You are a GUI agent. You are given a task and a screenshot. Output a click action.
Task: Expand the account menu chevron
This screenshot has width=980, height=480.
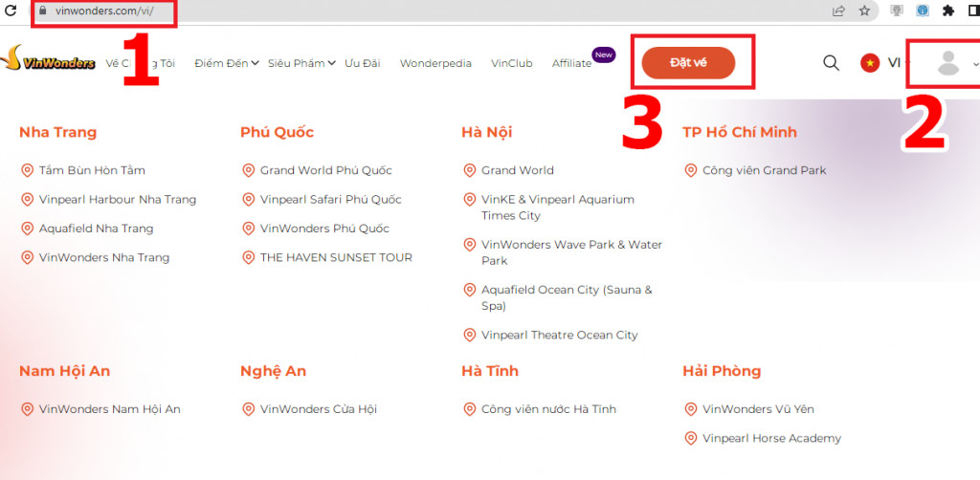[x=975, y=64]
